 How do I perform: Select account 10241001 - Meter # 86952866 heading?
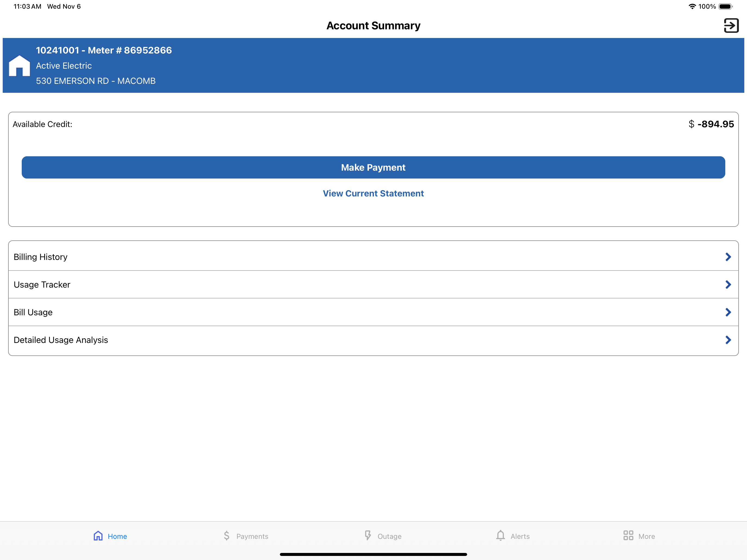104,50
